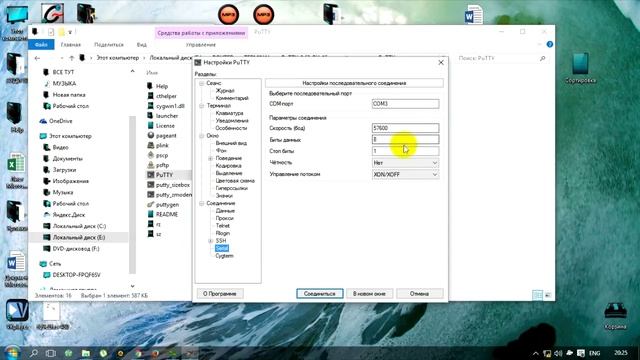This screenshot has height=360, width=640.
Task: Select the PuTTY file in Explorer list
Action: coord(164,175)
